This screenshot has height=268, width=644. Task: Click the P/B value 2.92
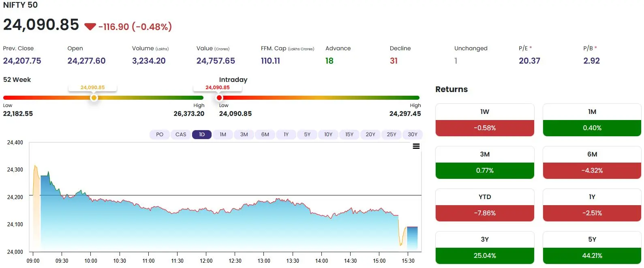click(591, 61)
